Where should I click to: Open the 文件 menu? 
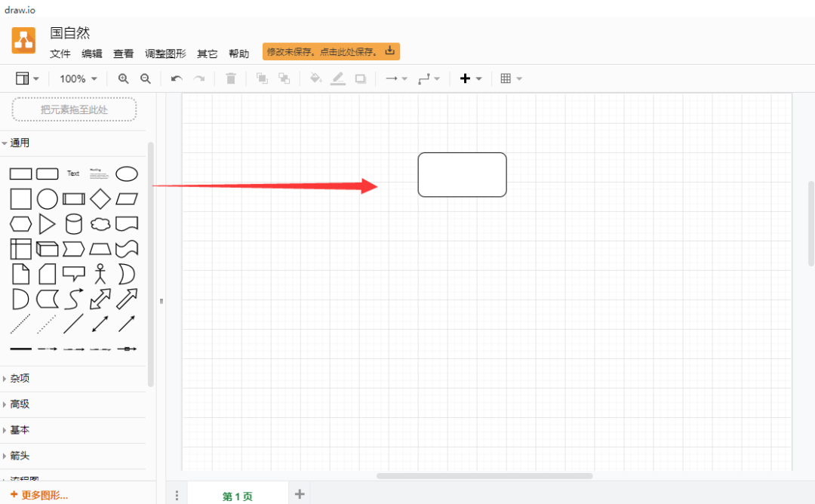coord(60,54)
